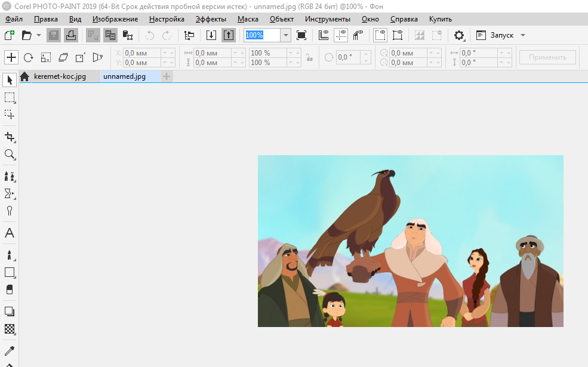
Task: Select the Eraser tool
Action: (10, 289)
